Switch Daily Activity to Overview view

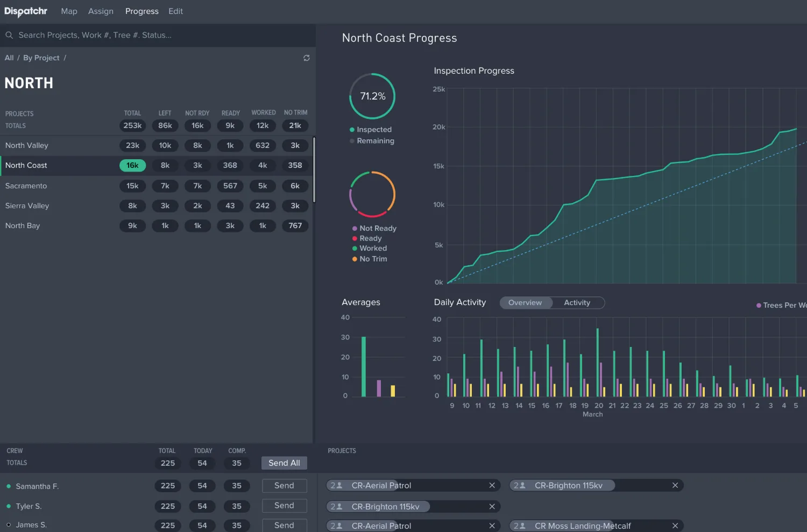click(525, 303)
